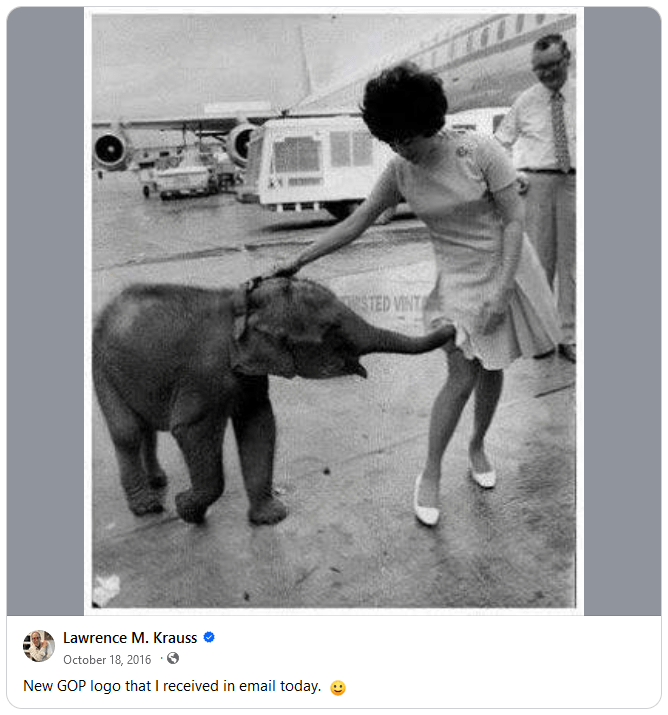Click the smiley emoji in post
This screenshot has width=668, height=715.
[x=338, y=687]
